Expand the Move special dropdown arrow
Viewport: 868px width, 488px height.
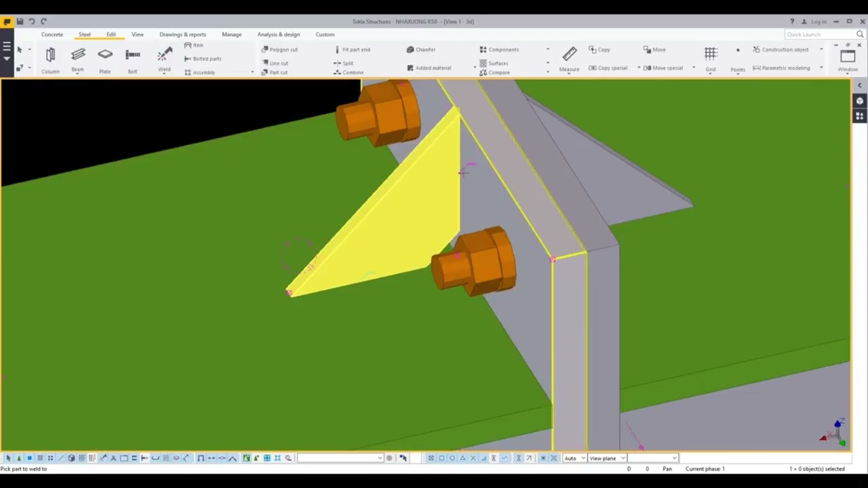[694, 68]
